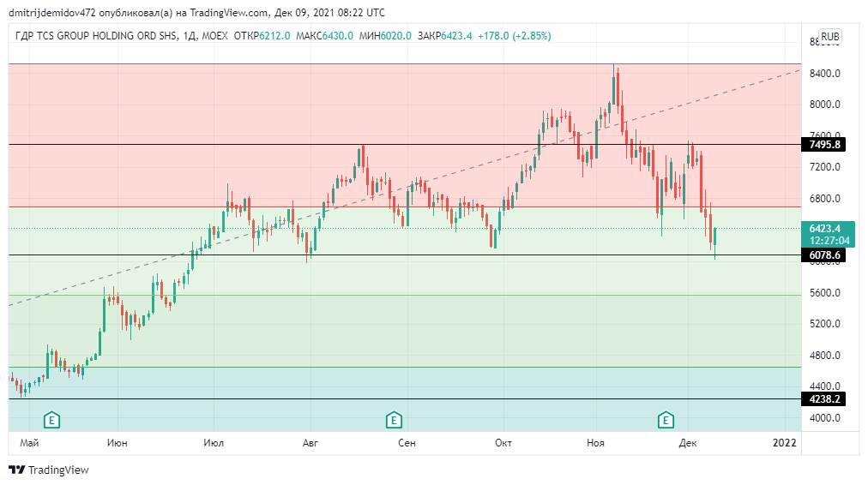The height and width of the screenshot is (485, 868).
Task: Click the May earnings E marker
Action: tap(51, 420)
